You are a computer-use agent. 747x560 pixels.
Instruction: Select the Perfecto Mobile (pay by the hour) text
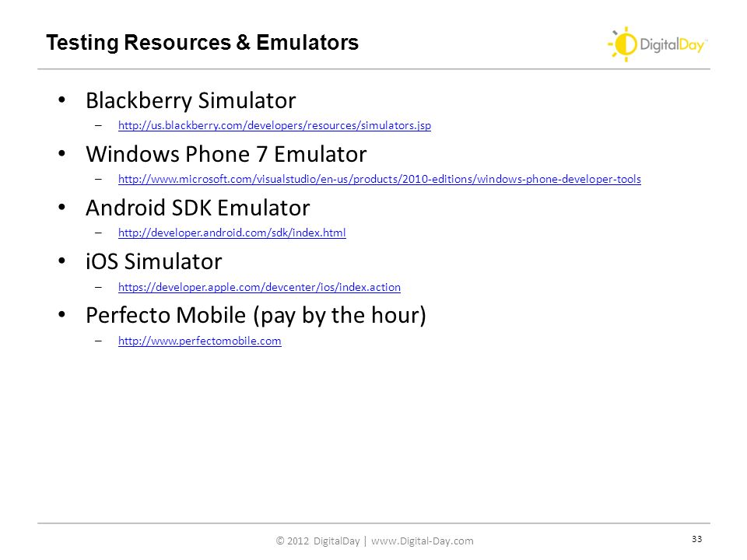point(256,316)
